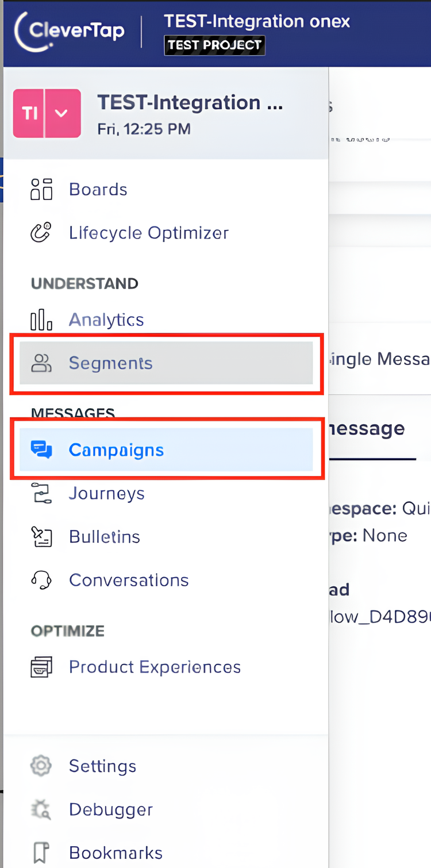Click the Journeys flow icon

point(41,493)
